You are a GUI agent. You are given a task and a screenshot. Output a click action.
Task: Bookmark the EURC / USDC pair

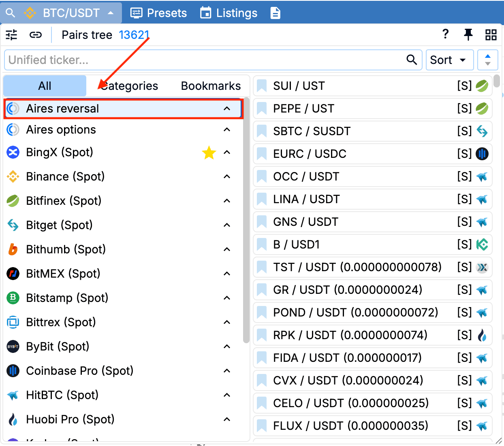coord(262,154)
